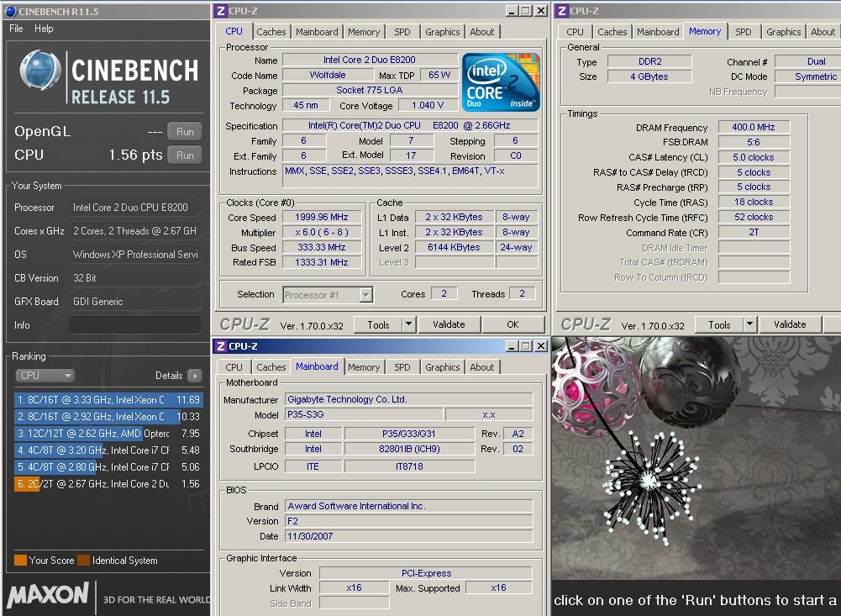
Task: Click the Cinebench sphere logo icon
Action: [40, 71]
